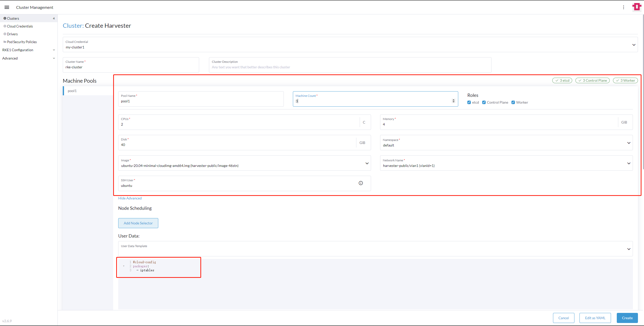
Task: Click the 3 Control Plane status badge
Action: pos(592,80)
